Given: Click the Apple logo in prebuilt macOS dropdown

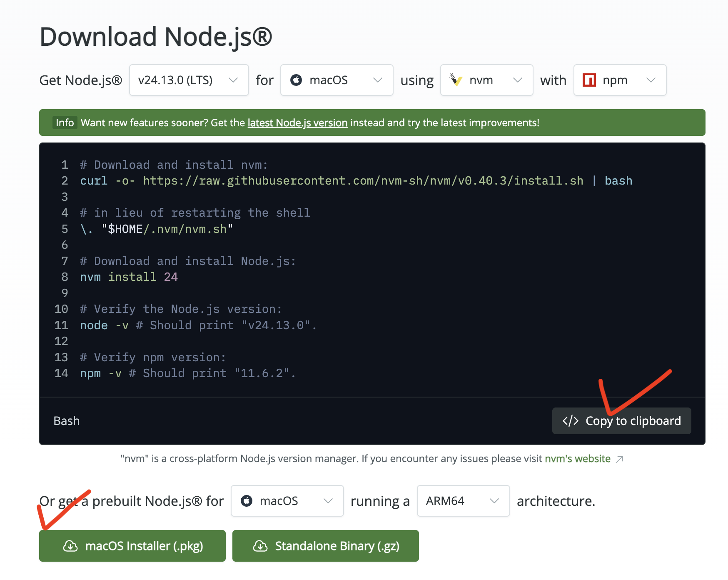Looking at the screenshot, I should point(247,501).
